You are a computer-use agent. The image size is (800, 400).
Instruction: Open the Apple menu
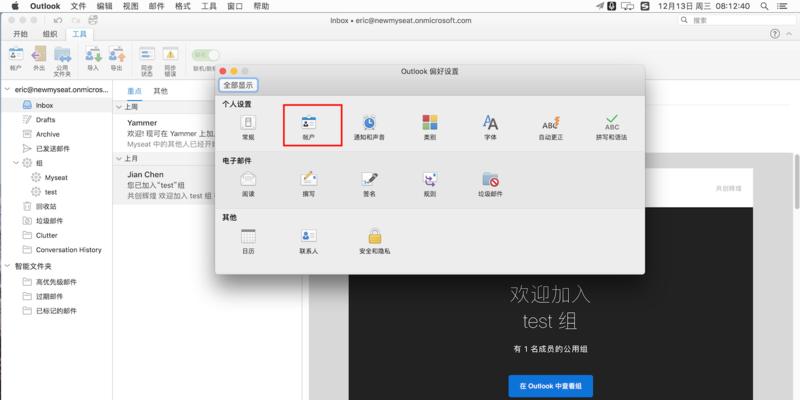pos(15,6)
